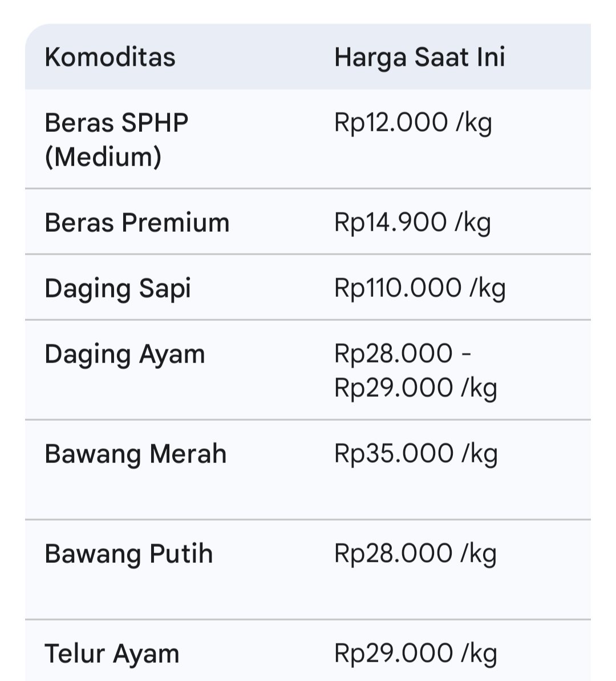Screen dimensions: 616x681
Task: Select the Bawang Putih price Rp28.000 /kg
Action: click(x=415, y=554)
